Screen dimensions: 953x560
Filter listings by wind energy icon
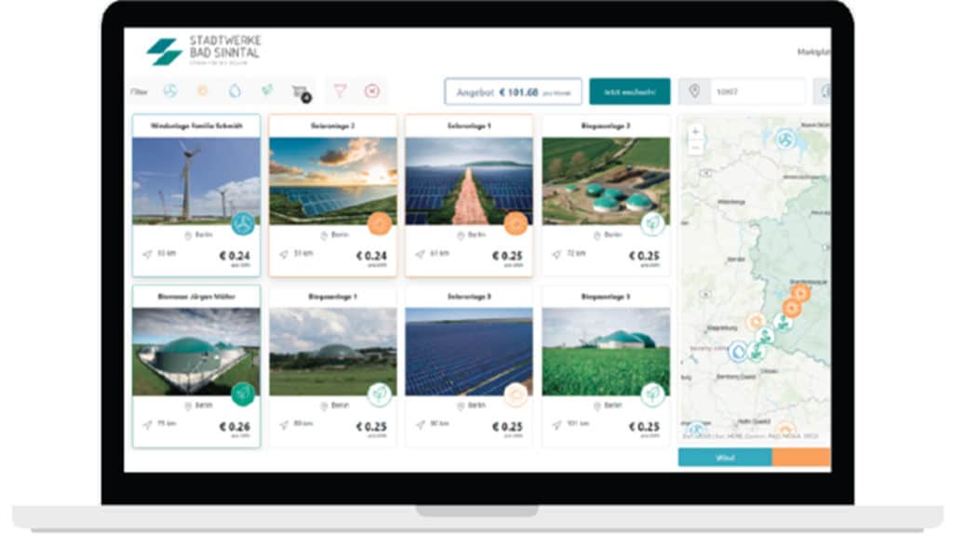click(x=170, y=91)
